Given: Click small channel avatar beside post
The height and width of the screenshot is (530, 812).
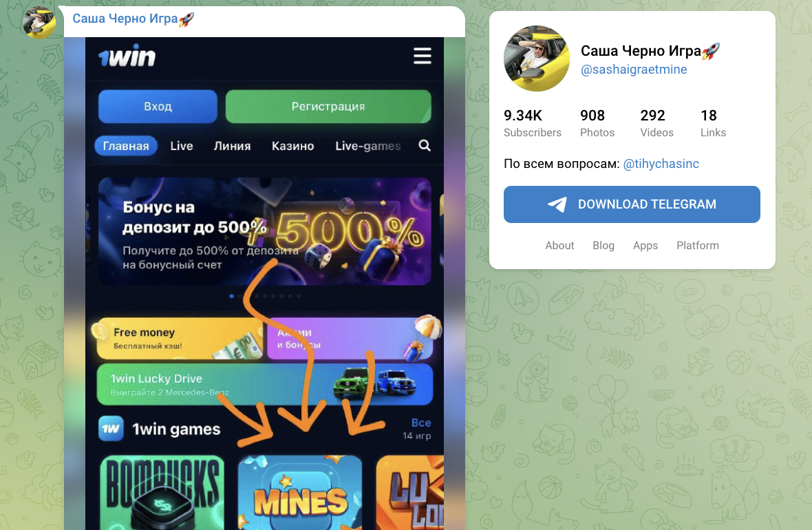Looking at the screenshot, I should pos(39,22).
